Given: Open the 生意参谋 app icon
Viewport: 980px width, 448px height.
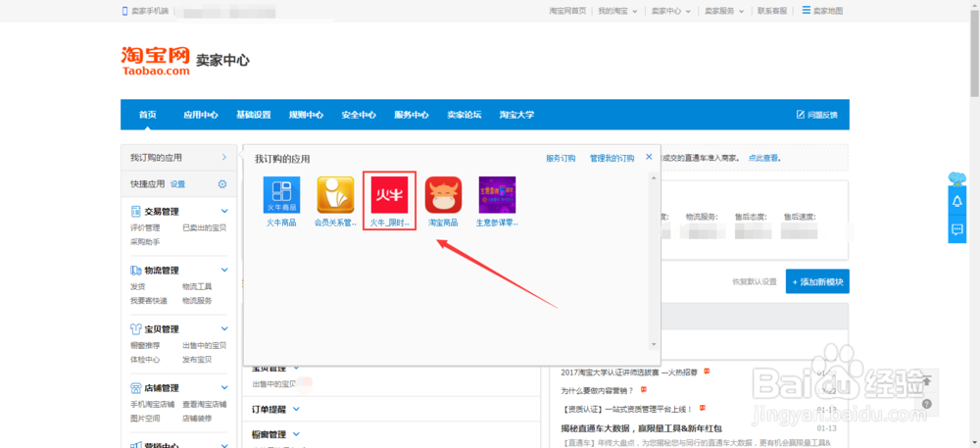Looking at the screenshot, I should coord(498,195).
